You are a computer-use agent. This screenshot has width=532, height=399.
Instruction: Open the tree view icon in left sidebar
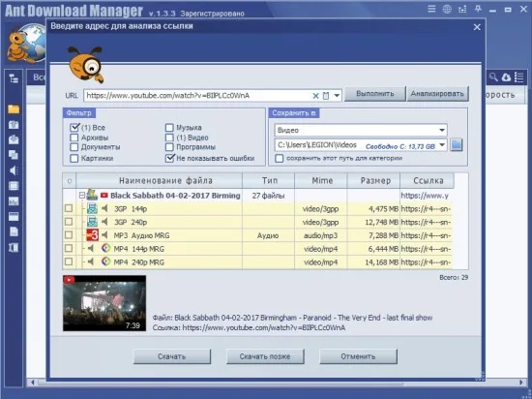click(x=14, y=78)
